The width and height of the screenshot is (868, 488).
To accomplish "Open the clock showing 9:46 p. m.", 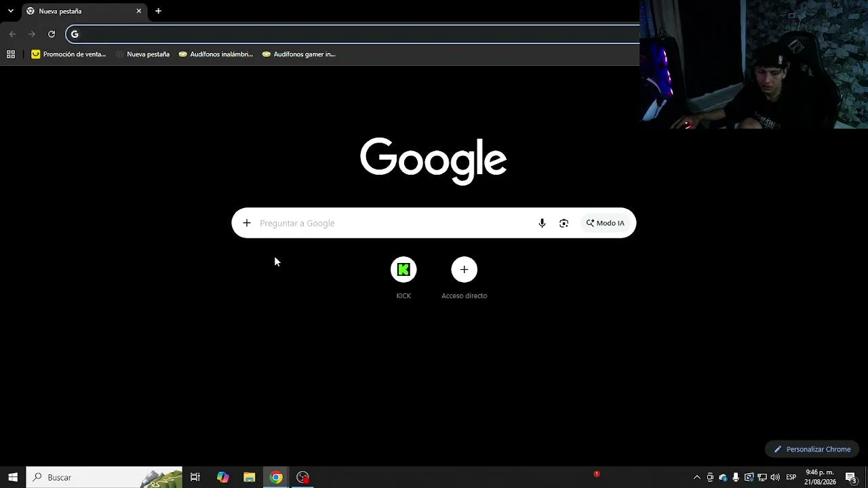I will point(820,477).
